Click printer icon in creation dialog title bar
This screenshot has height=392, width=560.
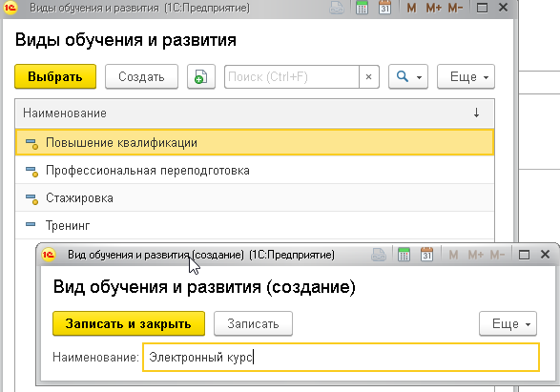tap(379, 255)
